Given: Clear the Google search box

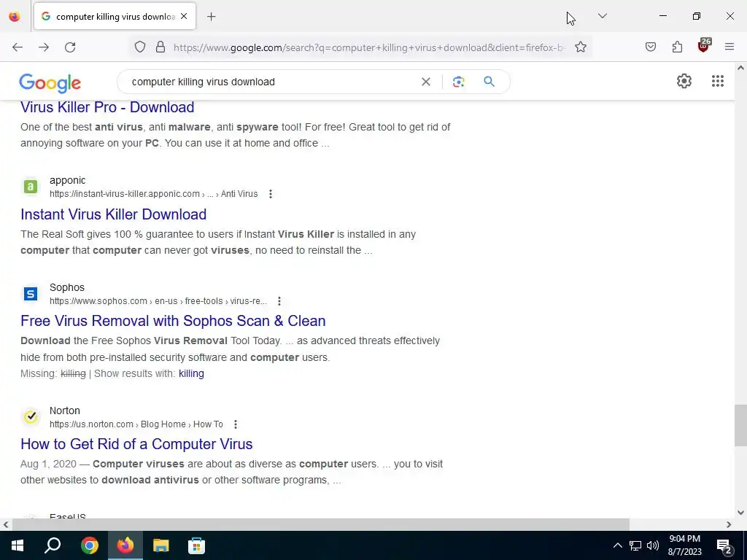Looking at the screenshot, I should click(x=426, y=82).
